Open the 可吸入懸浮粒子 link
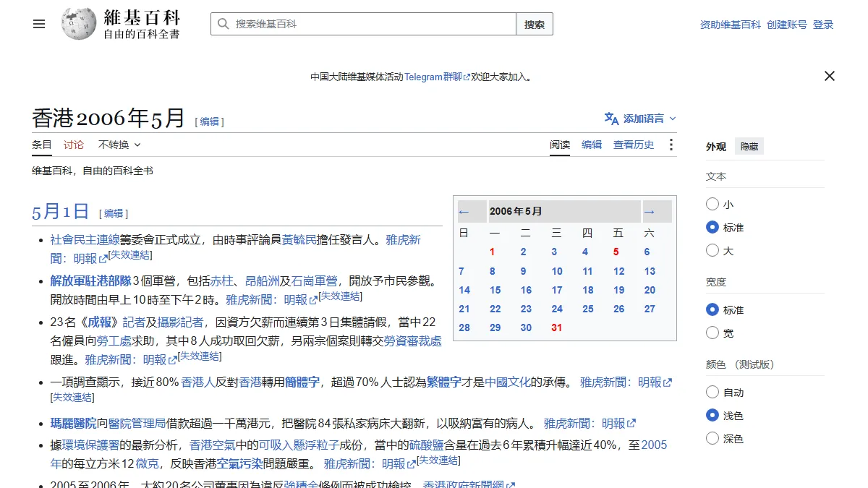The image size is (868, 488). (299, 445)
